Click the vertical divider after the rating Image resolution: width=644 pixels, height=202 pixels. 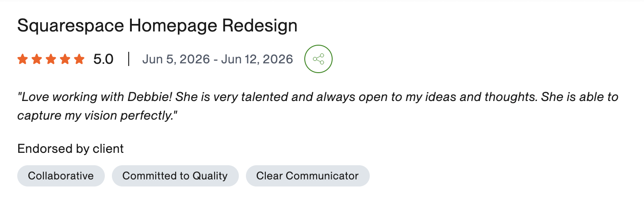[128, 59]
